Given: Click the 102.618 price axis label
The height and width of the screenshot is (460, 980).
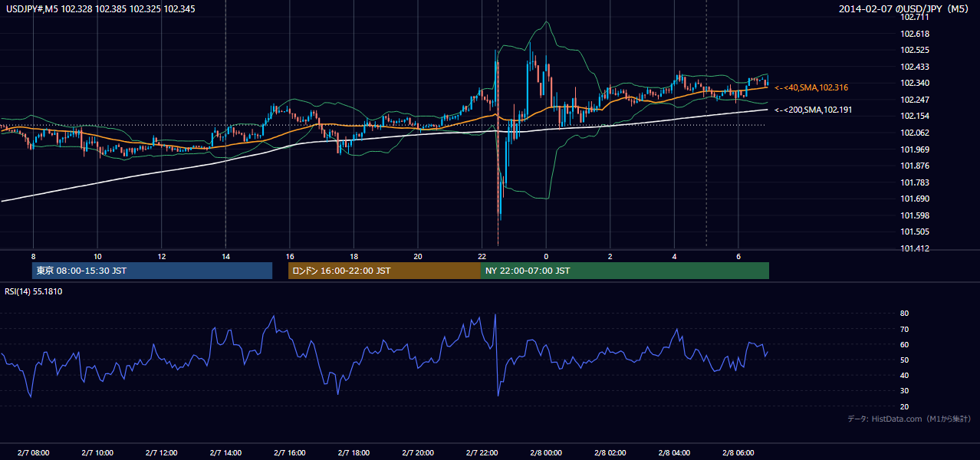Looking at the screenshot, I should point(915,34).
